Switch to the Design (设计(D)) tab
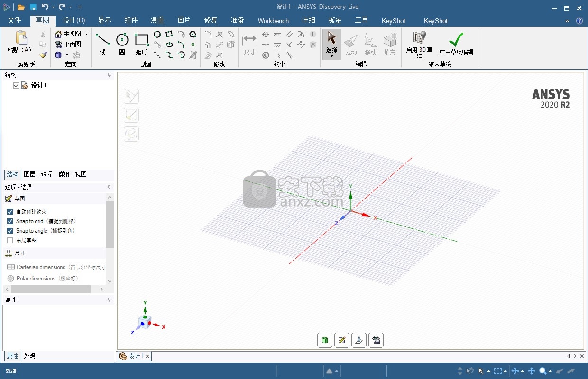This screenshot has height=379, width=588. [x=74, y=20]
